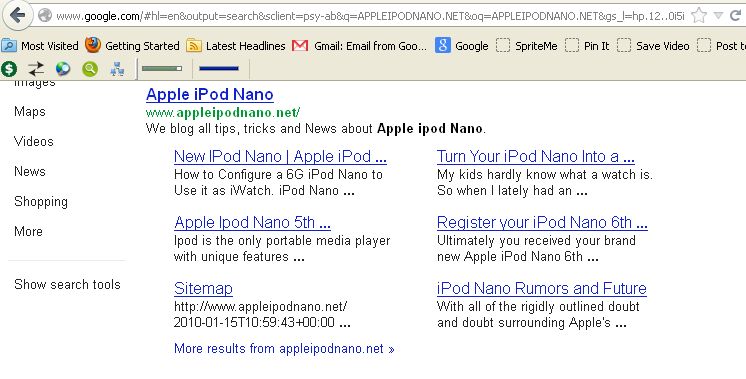
Task: Click the address bar URL field
Action: coord(370,16)
